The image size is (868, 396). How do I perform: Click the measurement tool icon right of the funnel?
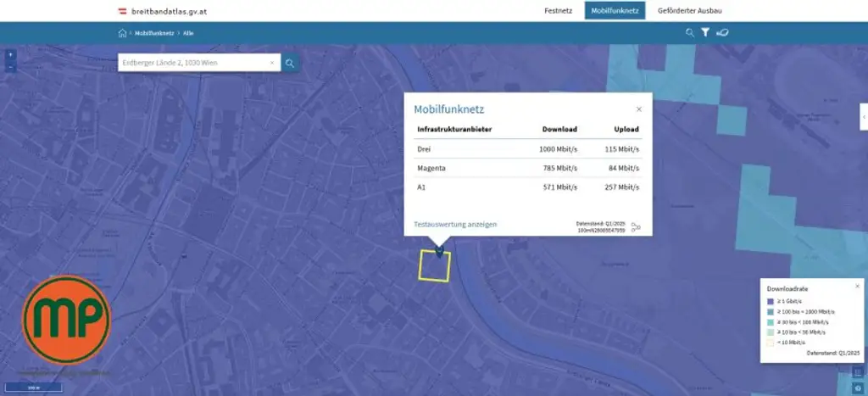pyautogui.click(x=723, y=33)
